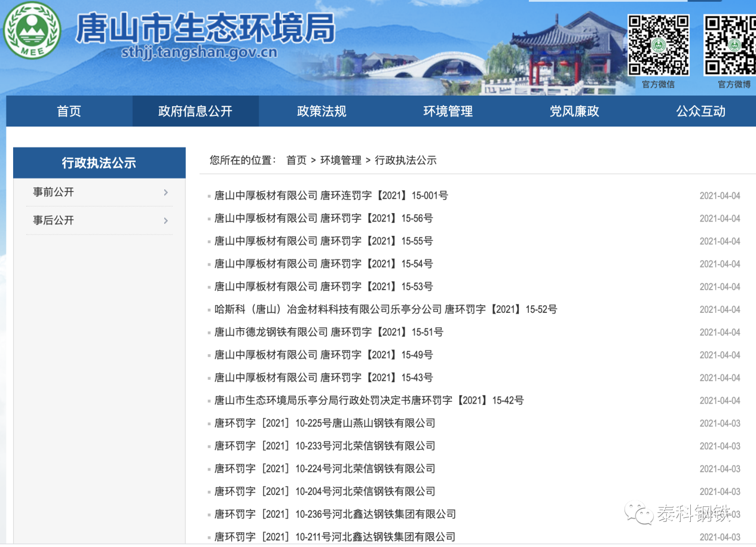
Task: Select the 事前公开 sidebar entry
Action: point(54,192)
